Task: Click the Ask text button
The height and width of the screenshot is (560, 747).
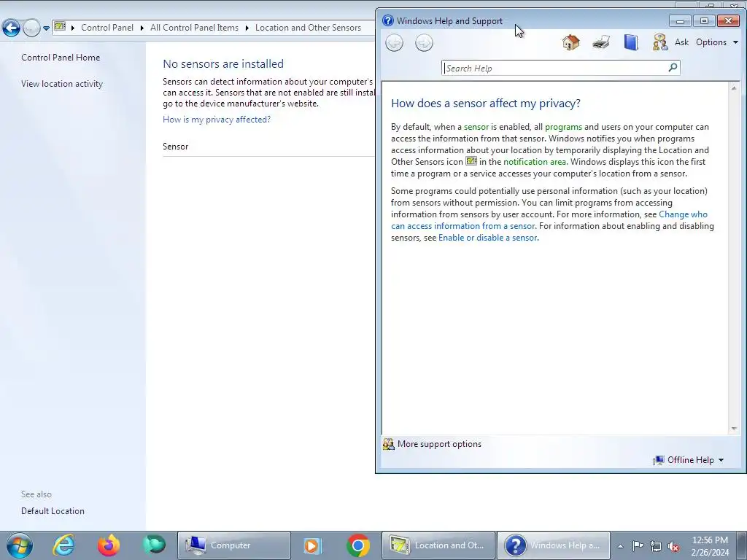Action: click(x=681, y=42)
